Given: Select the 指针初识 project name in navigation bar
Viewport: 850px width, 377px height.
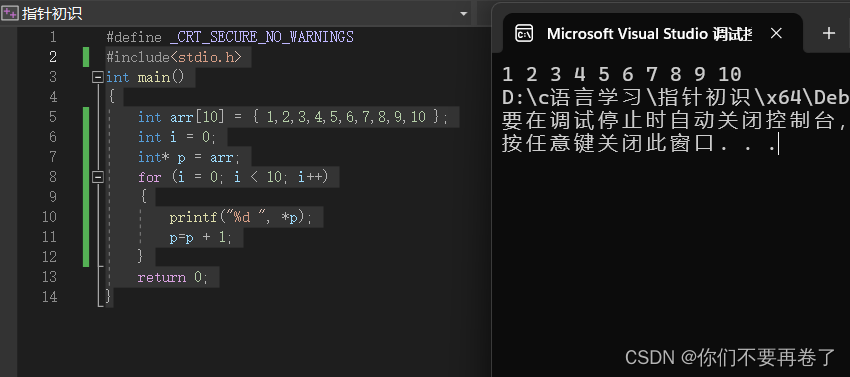Looking at the screenshot, I should 52,13.
